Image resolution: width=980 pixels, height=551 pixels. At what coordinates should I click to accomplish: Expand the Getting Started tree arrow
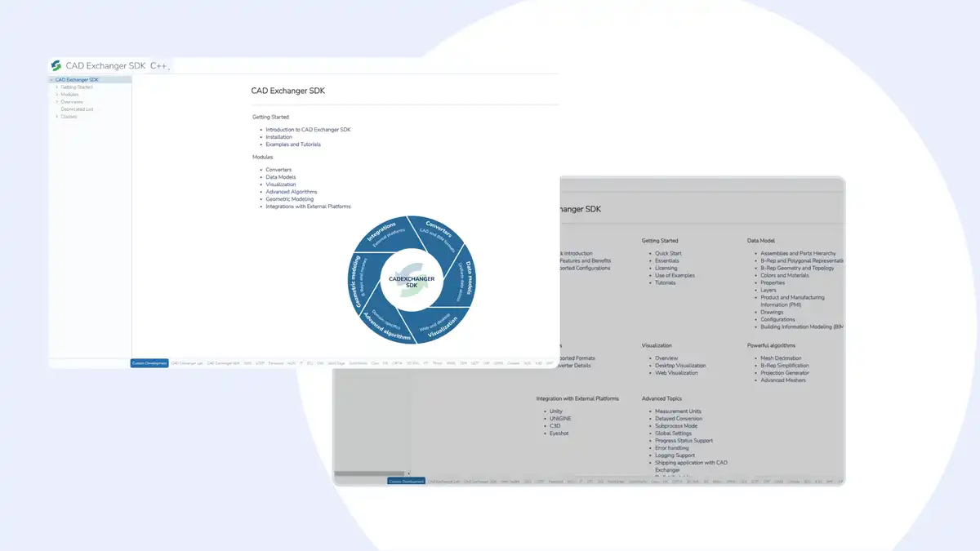[57, 87]
